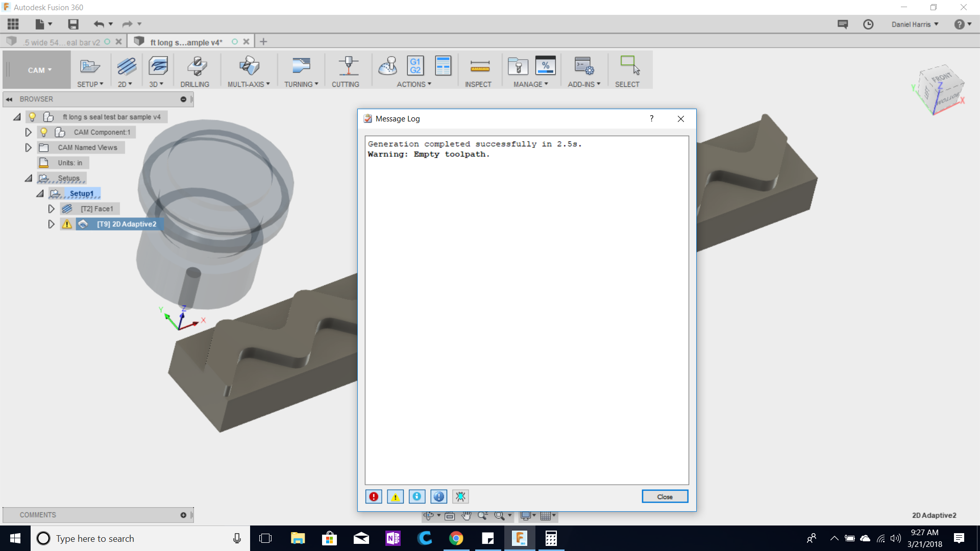Click the Close button in Message Log
Screen dimensions: 980x551
(665, 496)
